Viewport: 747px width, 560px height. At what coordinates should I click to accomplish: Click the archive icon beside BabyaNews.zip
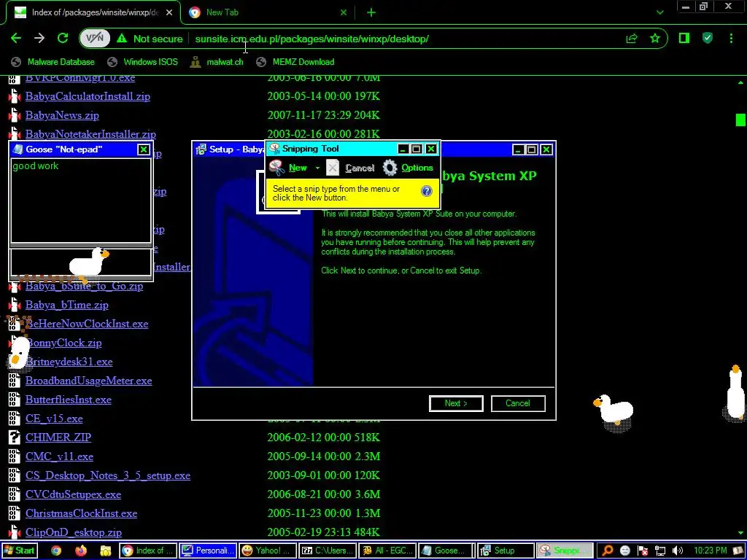click(15, 115)
